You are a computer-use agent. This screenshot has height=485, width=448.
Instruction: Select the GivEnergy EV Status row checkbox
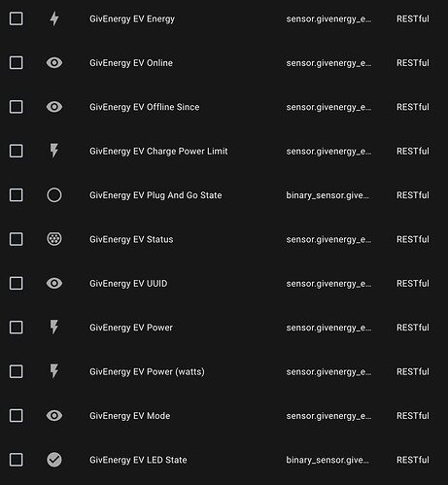pos(17,239)
